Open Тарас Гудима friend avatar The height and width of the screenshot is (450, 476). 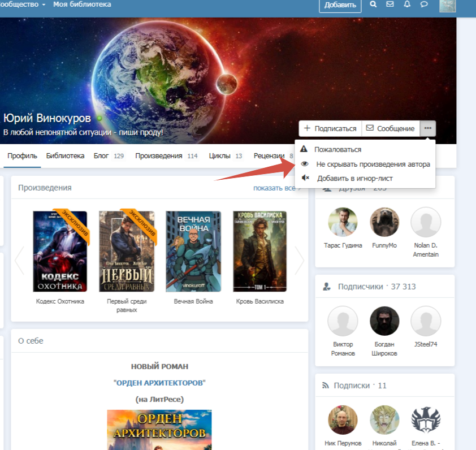(x=343, y=222)
